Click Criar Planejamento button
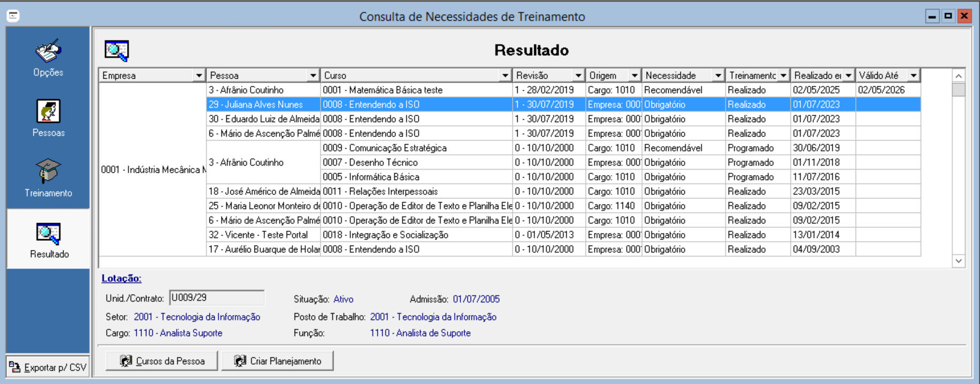This screenshot has width=980, height=384. click(278, 361)
